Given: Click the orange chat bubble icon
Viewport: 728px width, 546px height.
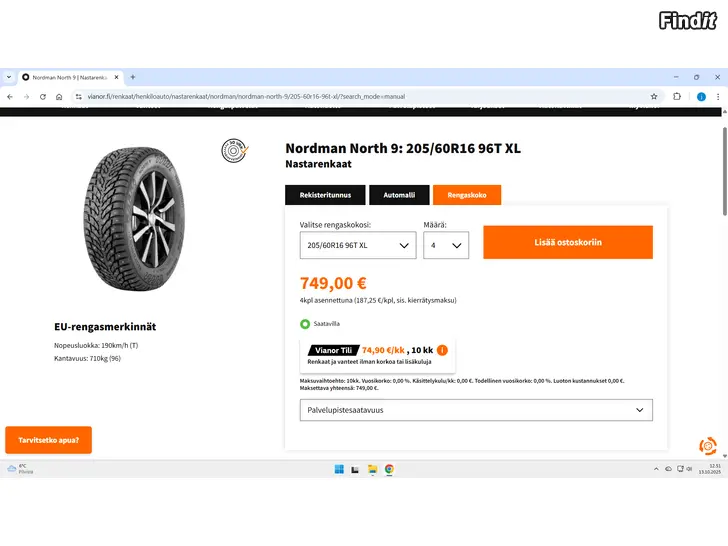Looking at the screenshot, I should (x=708, y=445).
